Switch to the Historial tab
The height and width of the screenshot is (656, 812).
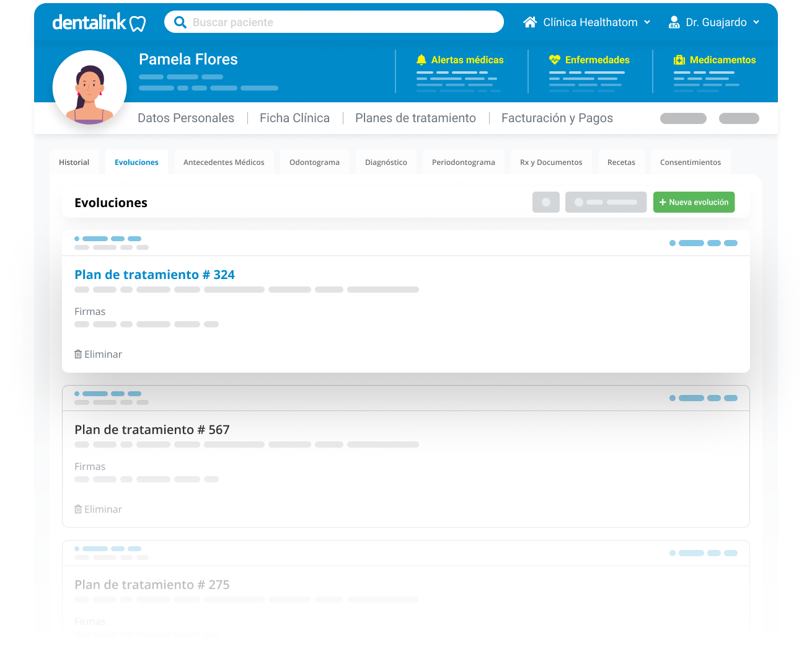tap(74, 162)
